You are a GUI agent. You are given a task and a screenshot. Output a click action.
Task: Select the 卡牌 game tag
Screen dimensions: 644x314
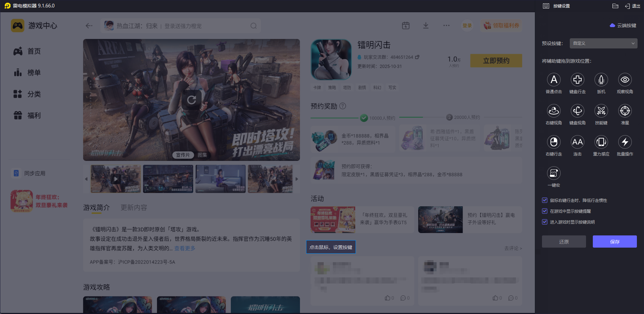coord(317,87)
